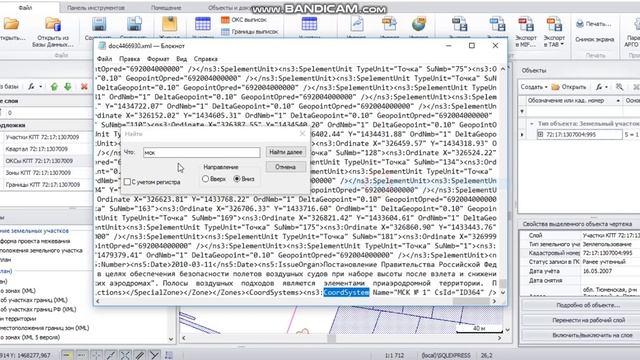The height and width of the screenshot is (360, 640).
Task: Click Перенести на рабочий слой button
Action: click(588, 320)
